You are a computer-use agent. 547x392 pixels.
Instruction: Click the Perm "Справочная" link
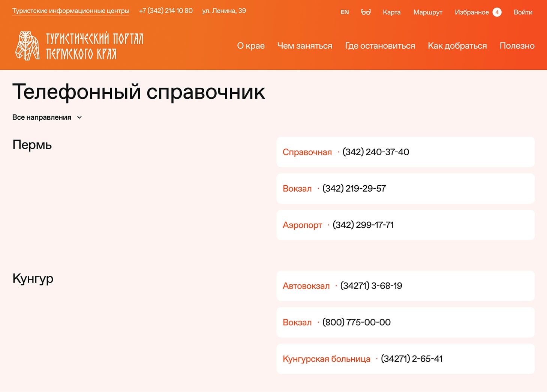coord(307,152)
